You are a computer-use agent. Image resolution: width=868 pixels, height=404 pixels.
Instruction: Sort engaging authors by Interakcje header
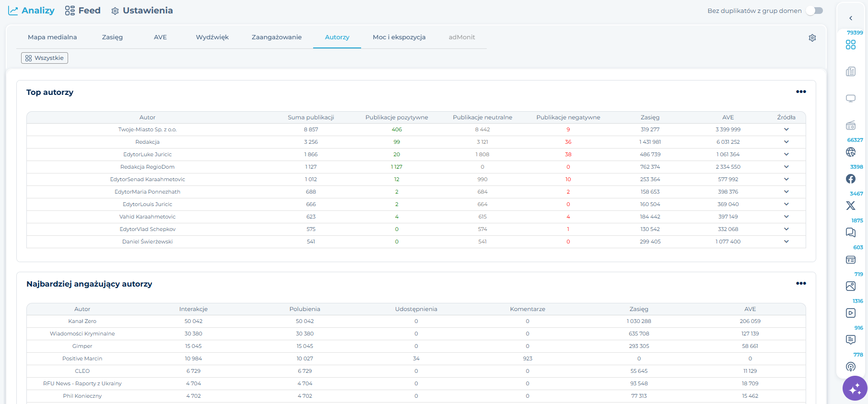193,309
